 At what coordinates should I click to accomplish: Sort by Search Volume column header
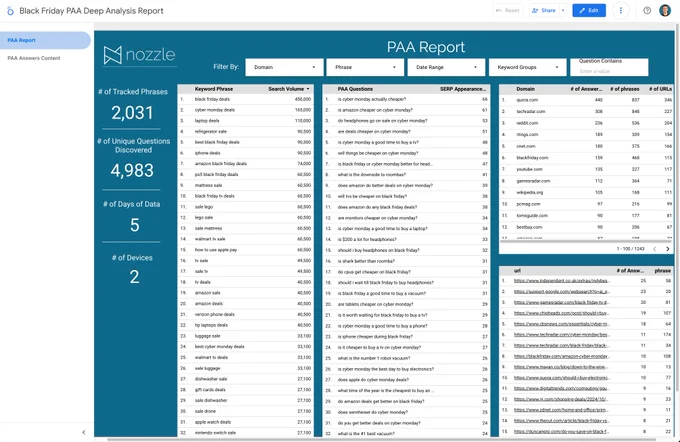(288, 89)
